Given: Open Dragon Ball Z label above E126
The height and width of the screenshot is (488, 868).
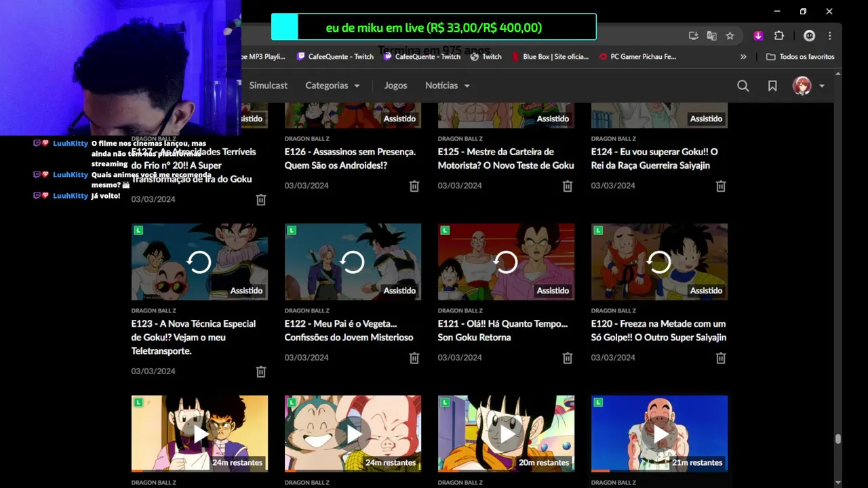Looking at the screenshot, I should click(x=307, y=138).
